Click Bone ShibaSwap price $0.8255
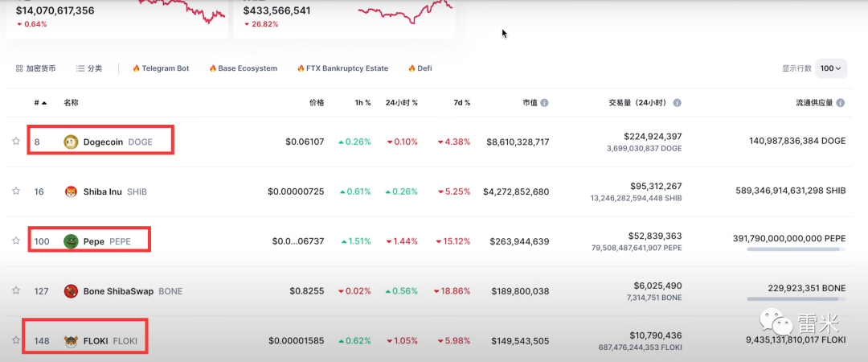868x362 pixels. point(307,291)
